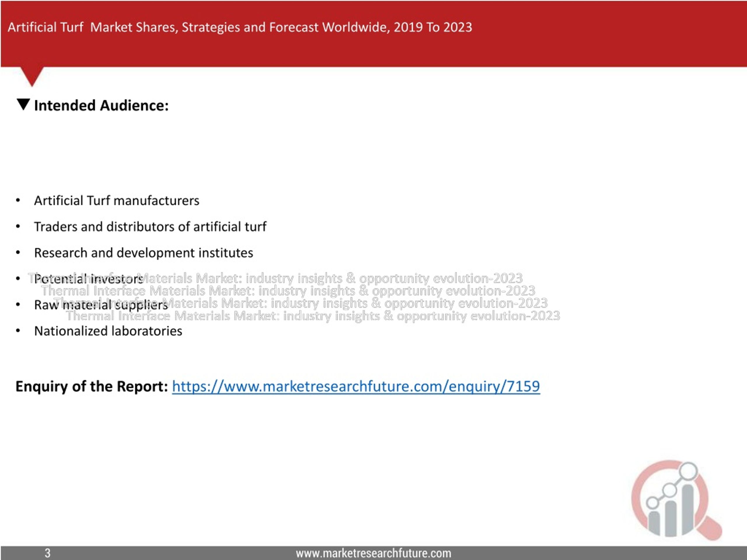Click slide number 3 in footer
Viewport: 747px width, 560px height.
click(48, 553)
